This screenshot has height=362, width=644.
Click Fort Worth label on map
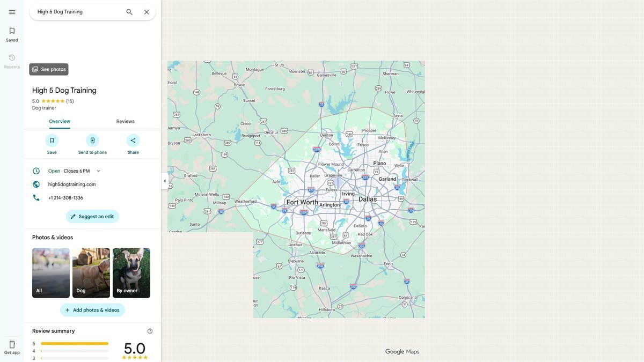tap(302, 202)
